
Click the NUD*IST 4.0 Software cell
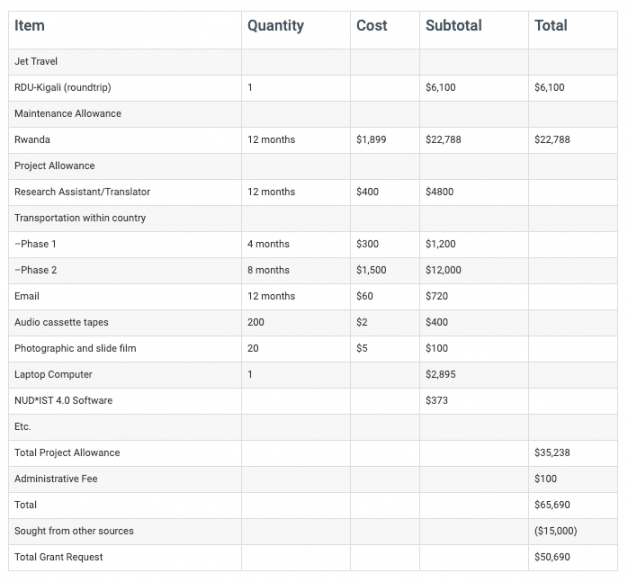click(63, 400)
